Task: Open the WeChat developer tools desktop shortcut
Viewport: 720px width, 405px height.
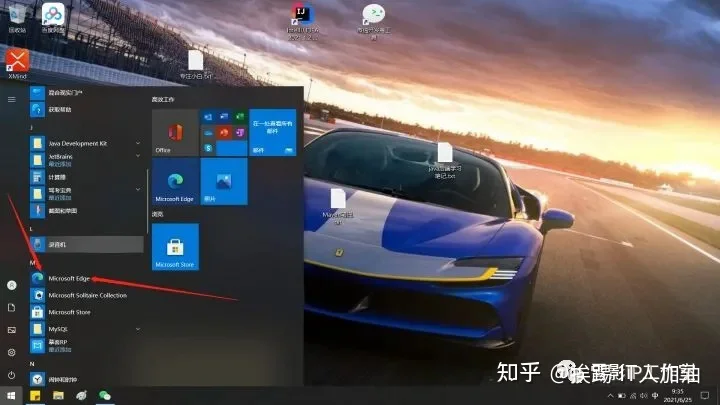Action: 374,22
